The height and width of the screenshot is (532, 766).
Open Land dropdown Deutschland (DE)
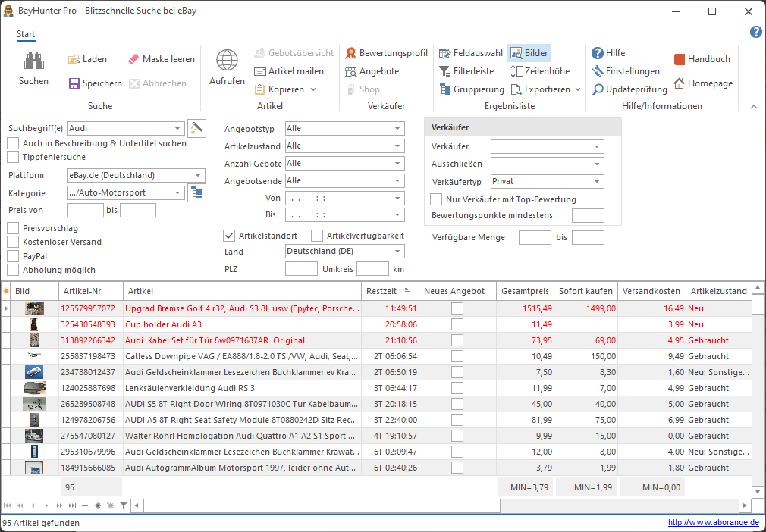(x=397, y=252)
